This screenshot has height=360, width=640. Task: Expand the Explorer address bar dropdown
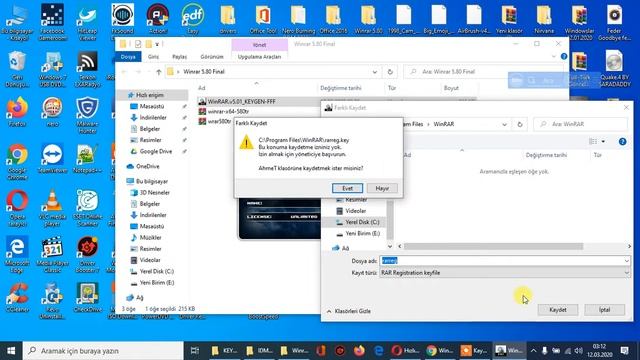[374, 72]
